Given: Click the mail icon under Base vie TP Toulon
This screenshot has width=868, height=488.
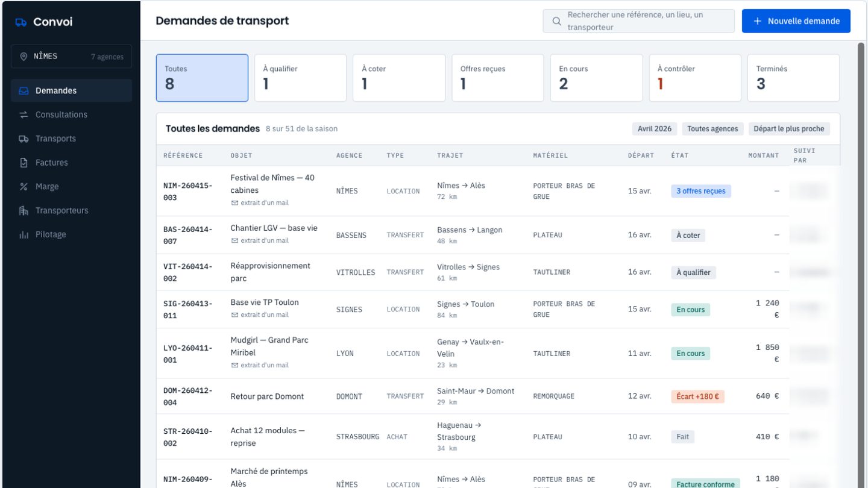Looking at the screenshot, I should [234, 315].
